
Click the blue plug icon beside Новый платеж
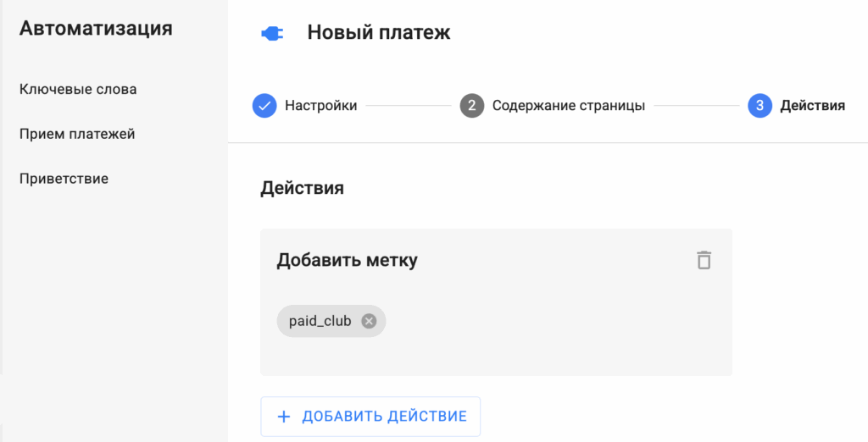click(x=272, y=34)
